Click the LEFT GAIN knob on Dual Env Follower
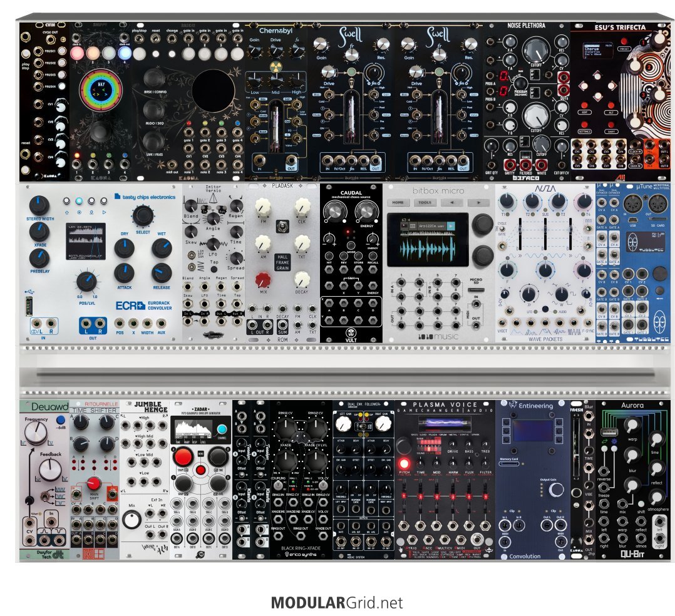Screen dimensions: 675x616 coord(344,424)
